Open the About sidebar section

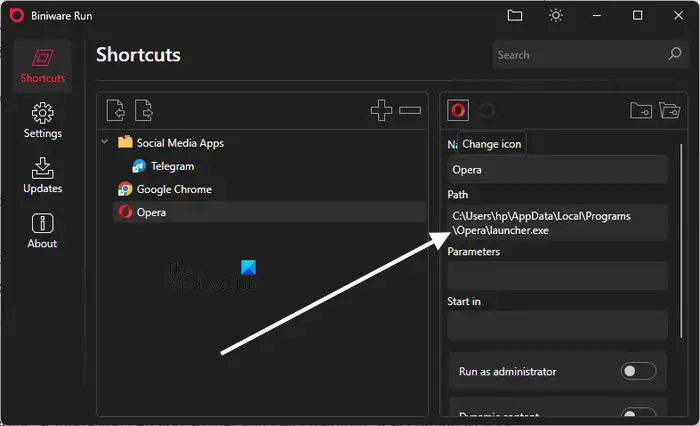pos(42,230)
